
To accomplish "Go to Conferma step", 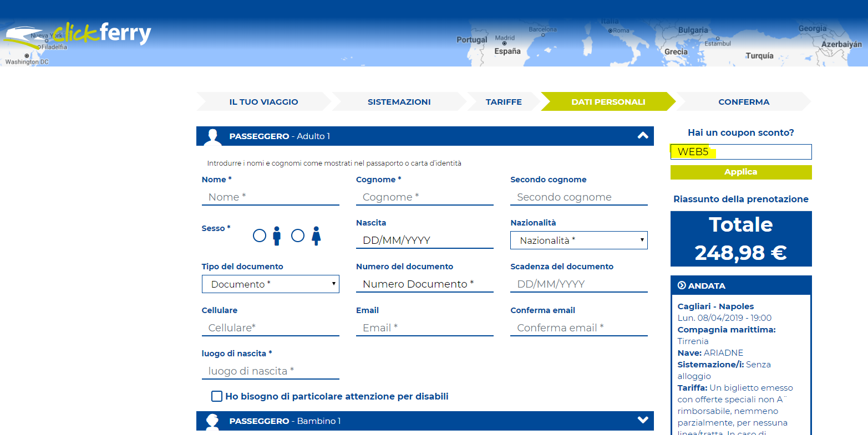I will (x=744, y=102).
